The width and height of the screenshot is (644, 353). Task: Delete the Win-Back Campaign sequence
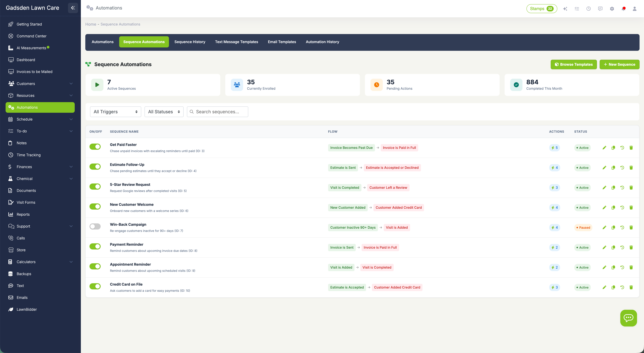point(631,227)
